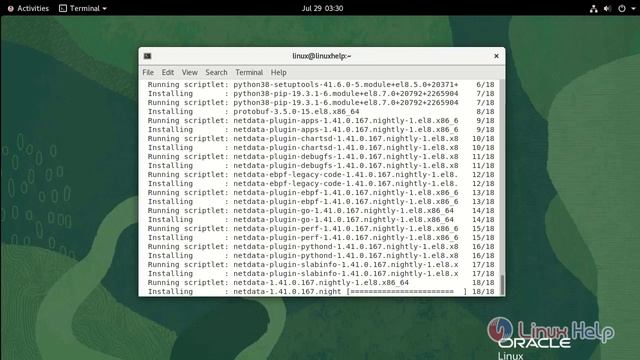Open the Edit menu
The height and width of the screenshot is (360, 640).
pos(168,72)
